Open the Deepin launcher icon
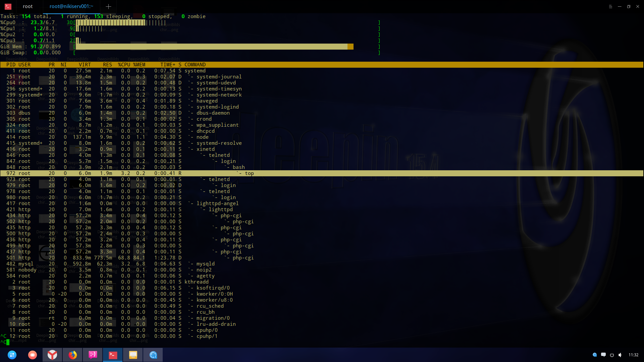The image size is (644, 362). (x=12, y=355)
